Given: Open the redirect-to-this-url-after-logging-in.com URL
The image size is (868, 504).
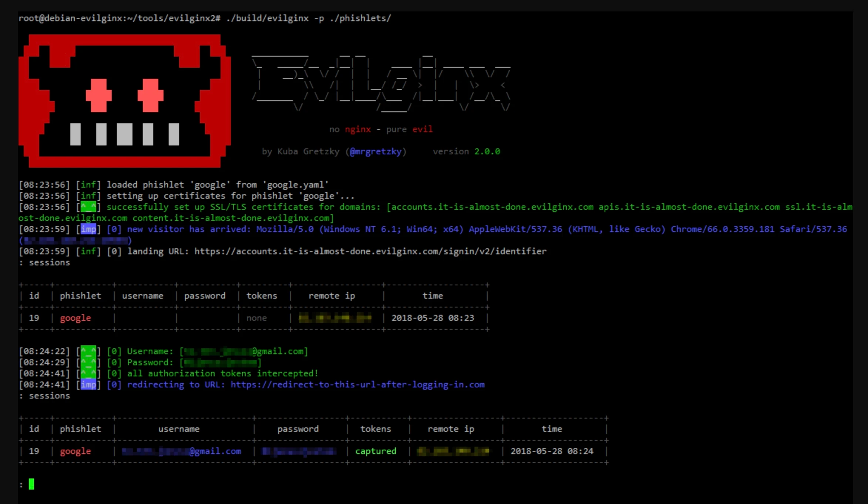Looking at the screenshot, I should (357, 384).
